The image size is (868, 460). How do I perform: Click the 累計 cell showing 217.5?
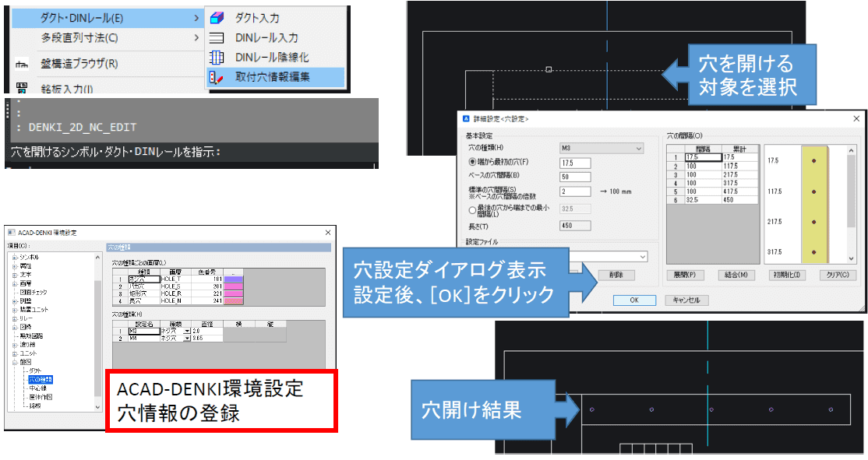(739, 174)
